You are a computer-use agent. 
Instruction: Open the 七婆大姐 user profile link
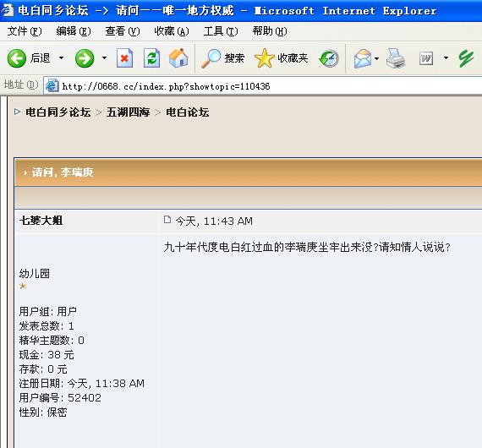[x=41, y=221]
